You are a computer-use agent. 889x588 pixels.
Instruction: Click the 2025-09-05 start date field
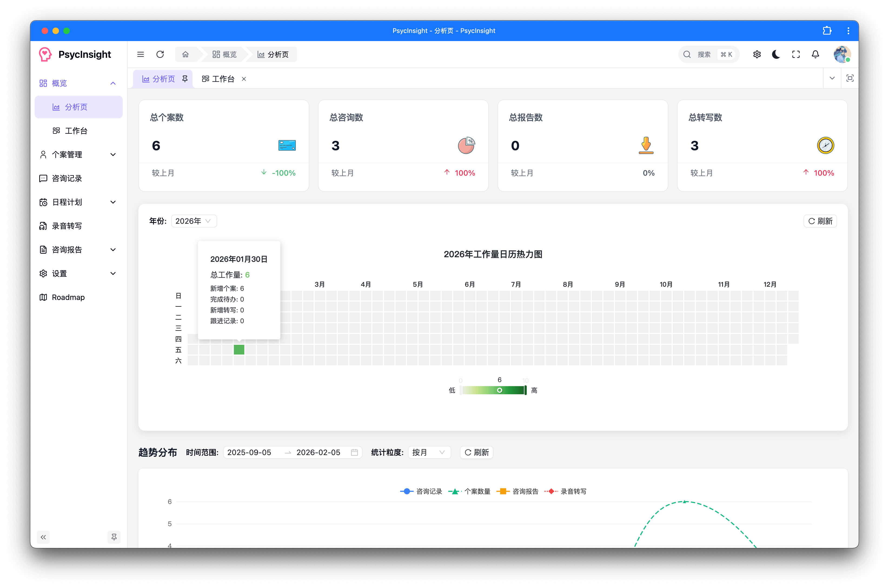point(250,453)
